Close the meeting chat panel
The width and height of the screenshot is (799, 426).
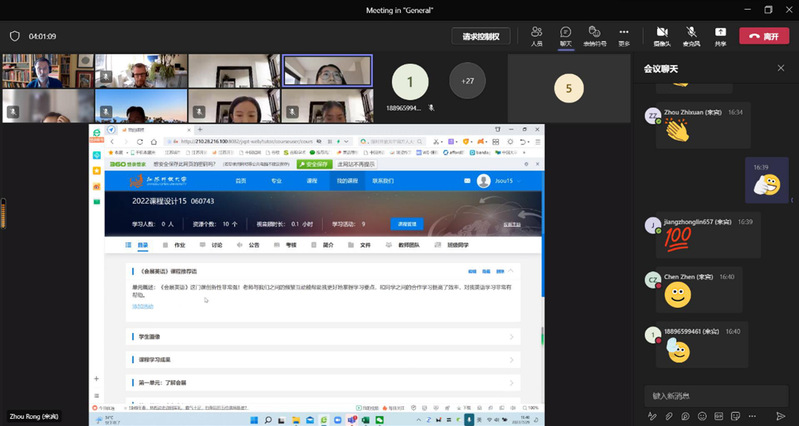tap(781, 68)
